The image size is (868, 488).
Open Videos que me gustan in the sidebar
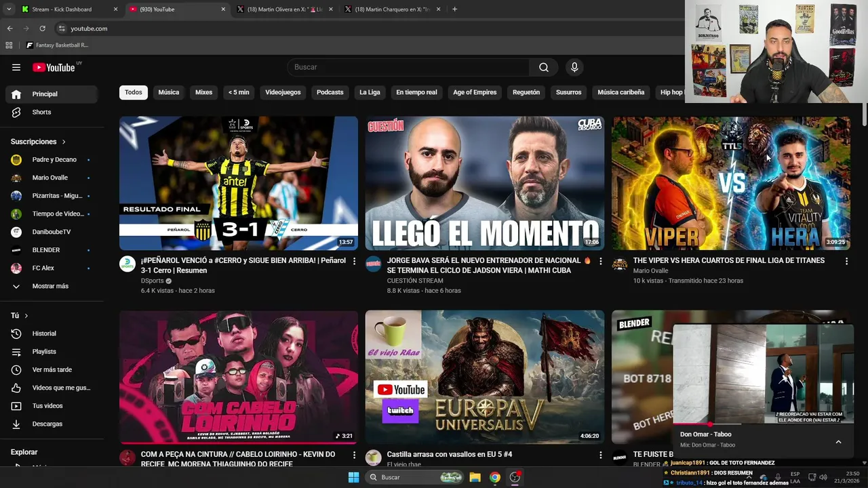(52, 388)
